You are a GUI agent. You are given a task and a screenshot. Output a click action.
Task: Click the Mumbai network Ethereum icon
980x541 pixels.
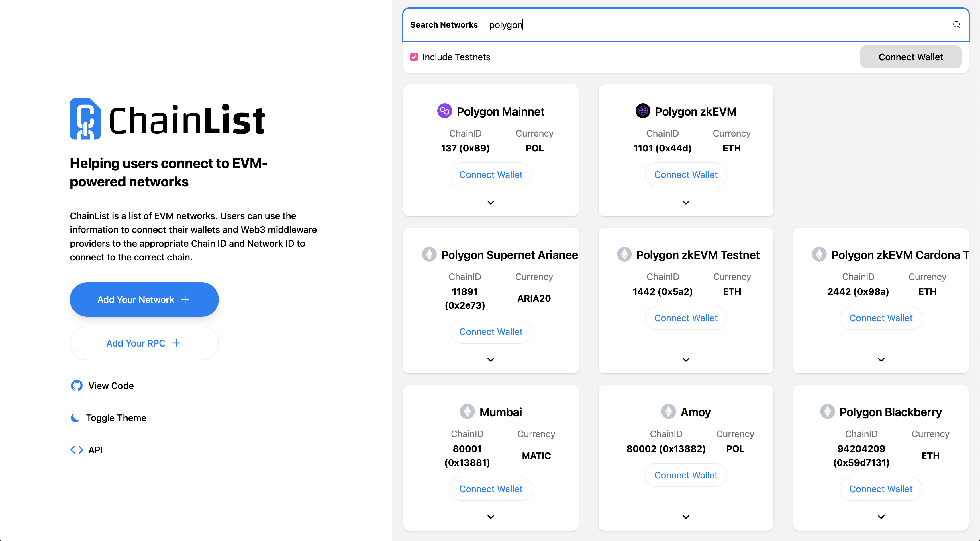(468, 412)
